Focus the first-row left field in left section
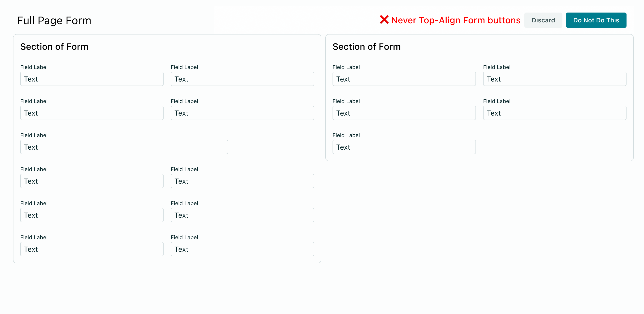This screenshot has width=644, height=314. [92, 79]
